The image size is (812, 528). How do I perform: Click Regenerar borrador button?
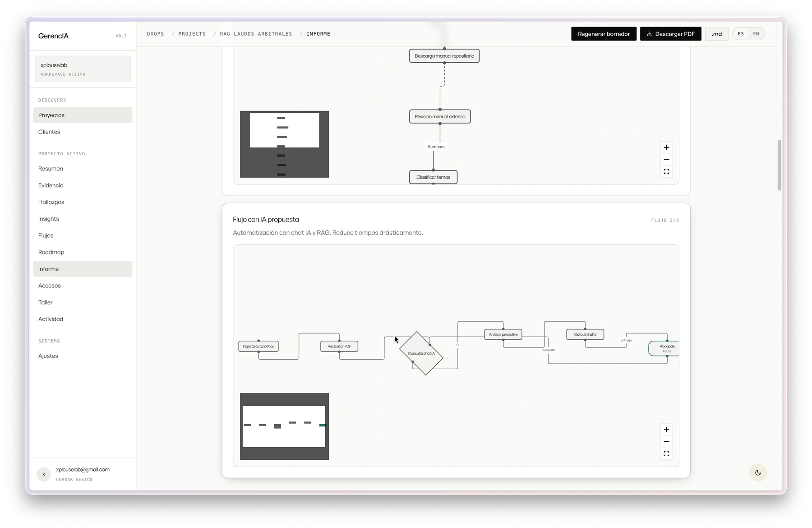coord(604,34)
